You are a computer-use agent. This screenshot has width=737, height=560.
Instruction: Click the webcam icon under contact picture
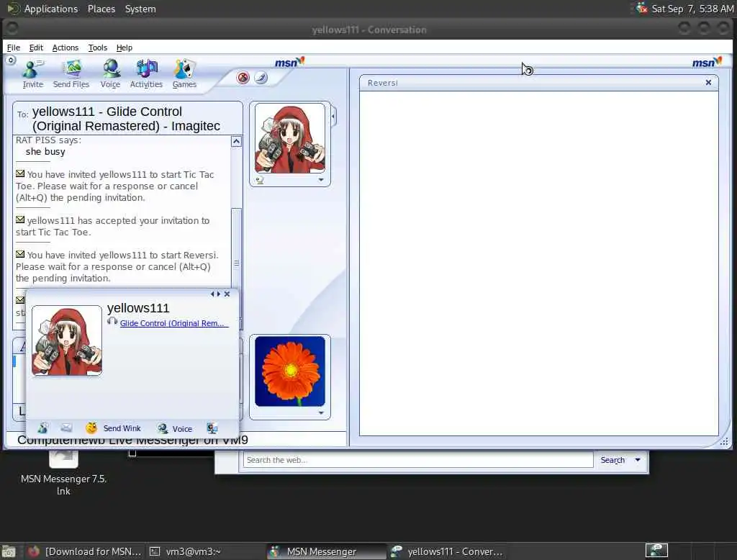point(260,180)
